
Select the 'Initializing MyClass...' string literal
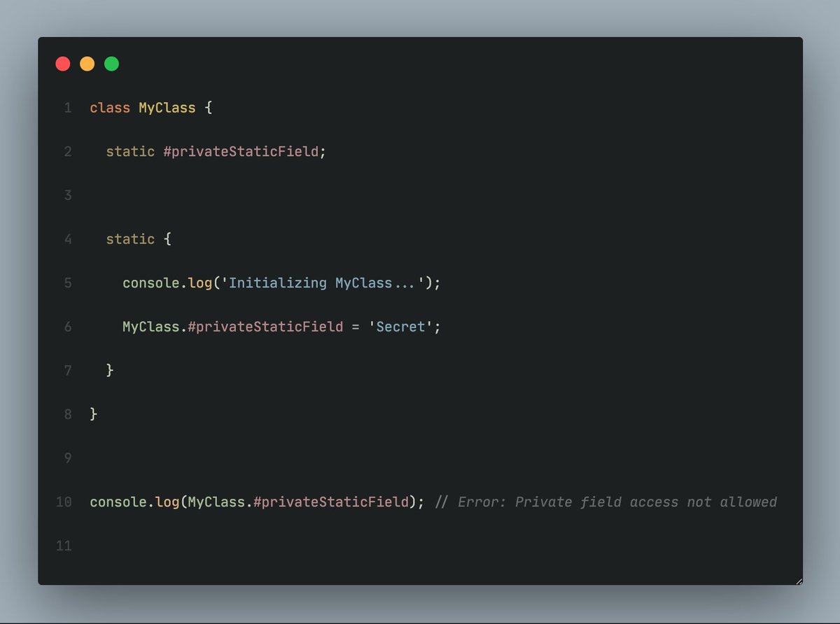(x=322, y=283)
